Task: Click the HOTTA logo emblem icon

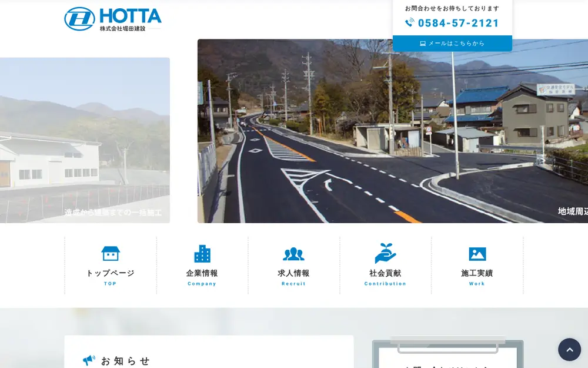Action: (x=79, y=19)
